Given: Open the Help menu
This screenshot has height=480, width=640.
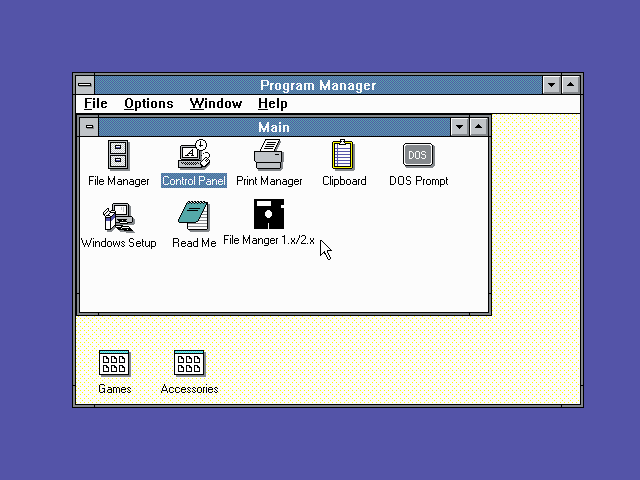Looking at the screenshot, I should [x=272, y=104].
